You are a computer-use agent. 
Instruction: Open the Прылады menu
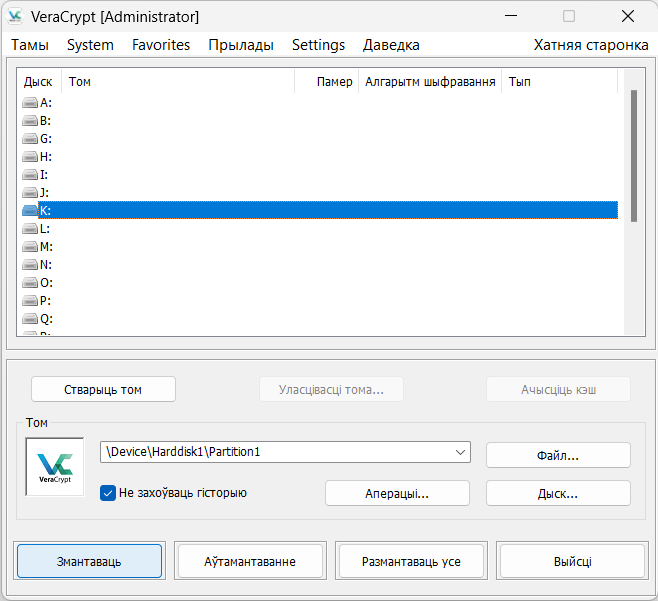pos(241,45)
